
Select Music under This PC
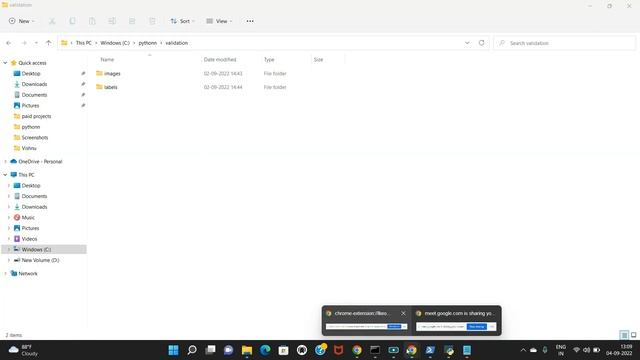pyautogui.click(x=28, y=218)
